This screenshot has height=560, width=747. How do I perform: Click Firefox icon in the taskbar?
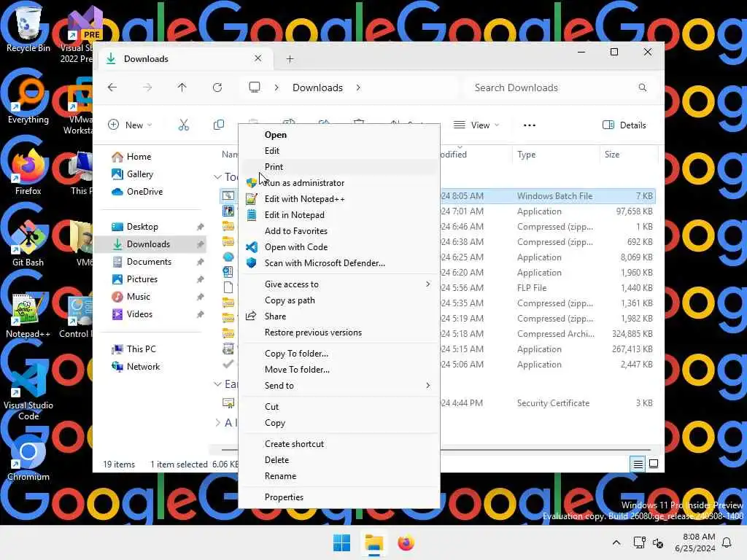(x=406, y=542)
